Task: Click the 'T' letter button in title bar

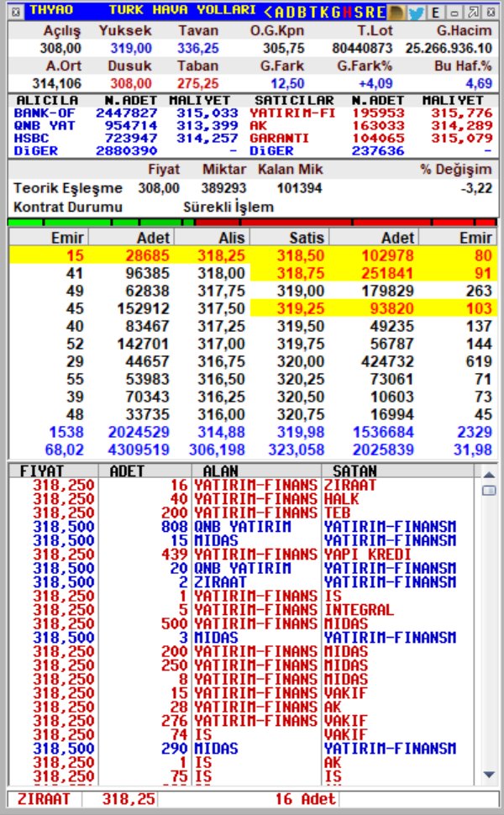Action: [x=312, y=12]
